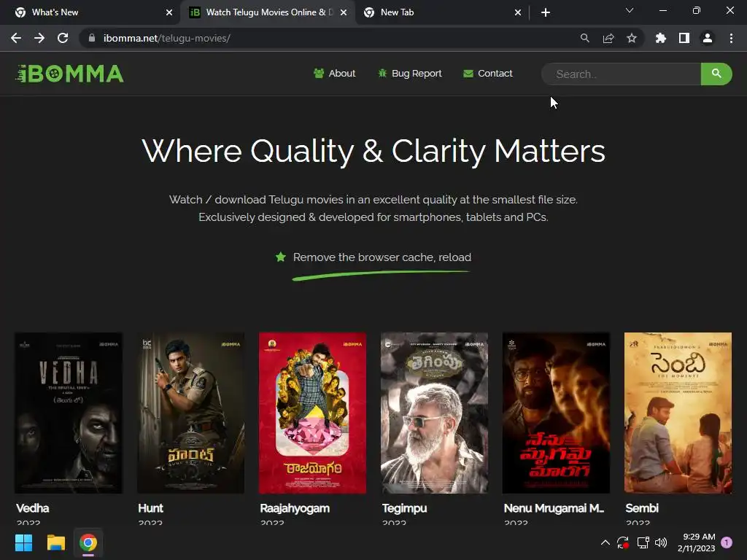Click the Vedha title text
Screen dimensions: 747x560
click(32, 508)
